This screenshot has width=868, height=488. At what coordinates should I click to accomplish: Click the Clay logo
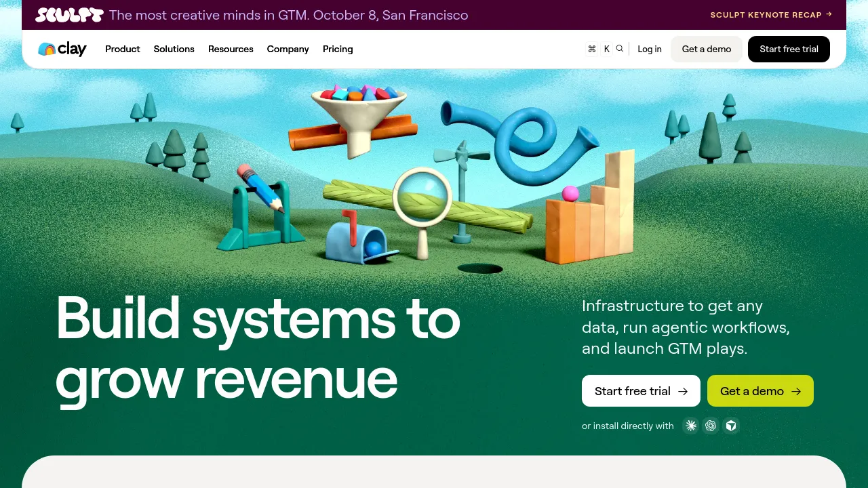click(62, 49)
